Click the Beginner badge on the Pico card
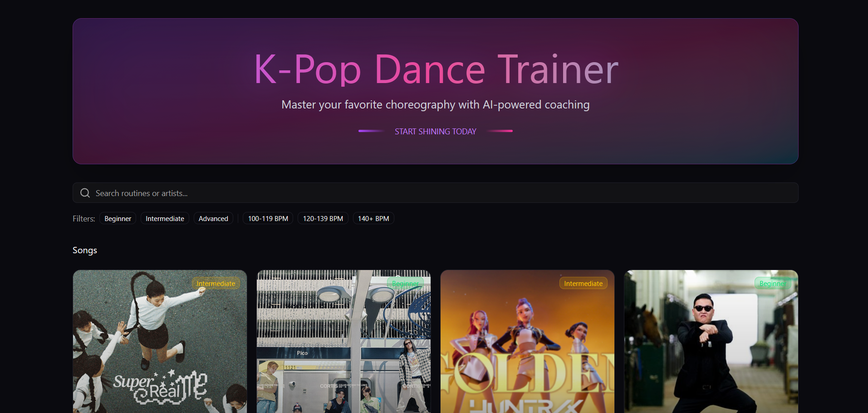Screen dimensions: 868x413 point(405,283)
